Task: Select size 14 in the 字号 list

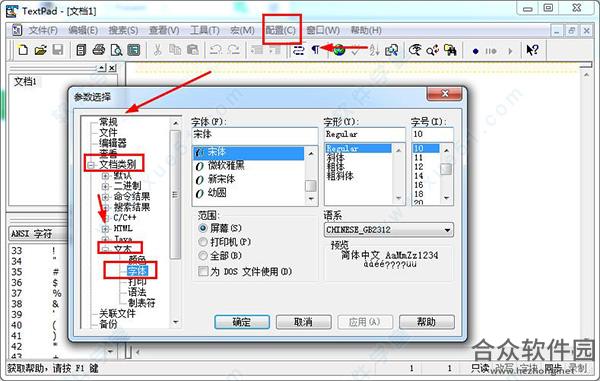Action: pos(419,176)
